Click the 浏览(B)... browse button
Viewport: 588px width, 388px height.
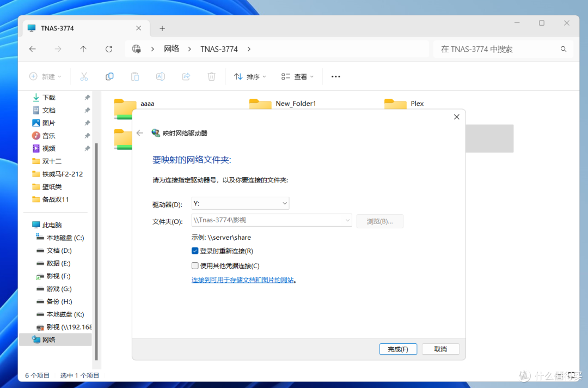tap(380, 221)
